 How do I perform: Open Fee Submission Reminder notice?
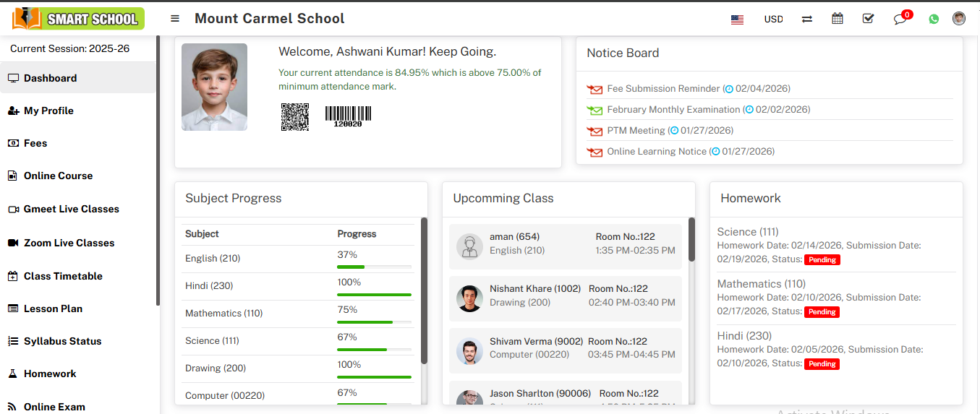663,89
